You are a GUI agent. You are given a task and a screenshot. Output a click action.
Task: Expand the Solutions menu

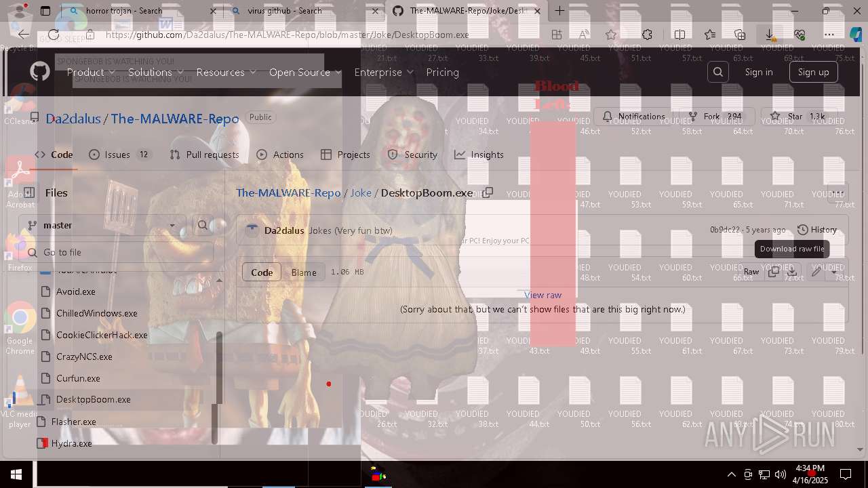tap(155, 72)
